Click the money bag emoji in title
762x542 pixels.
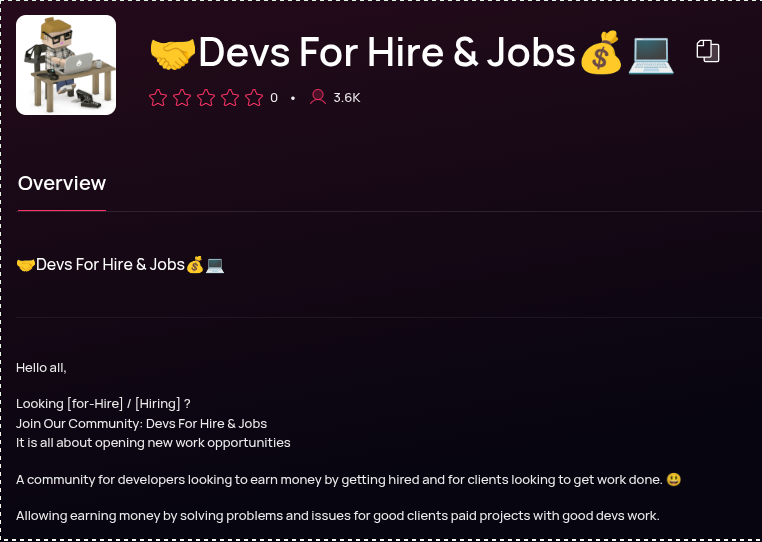pyautogui.click(x=602, y=53)
